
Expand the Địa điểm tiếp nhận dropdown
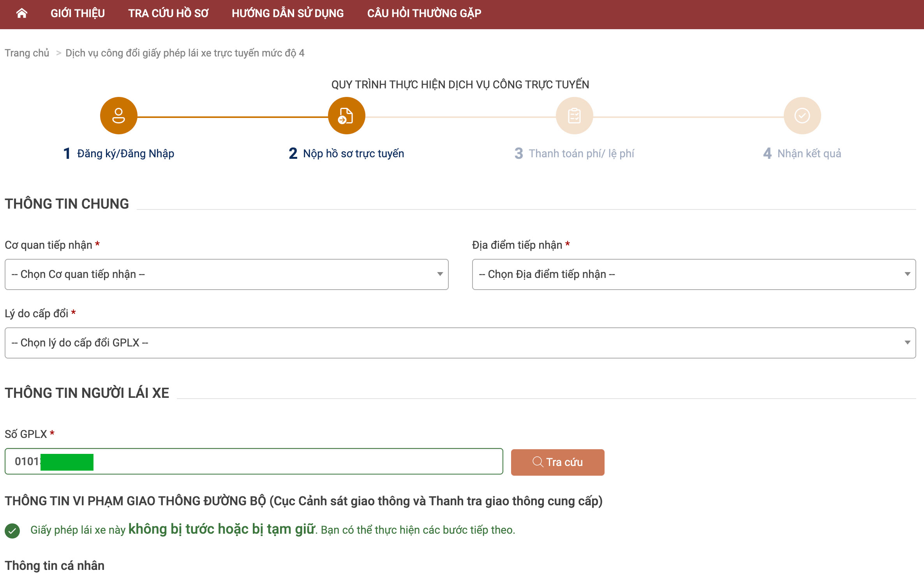693,274
